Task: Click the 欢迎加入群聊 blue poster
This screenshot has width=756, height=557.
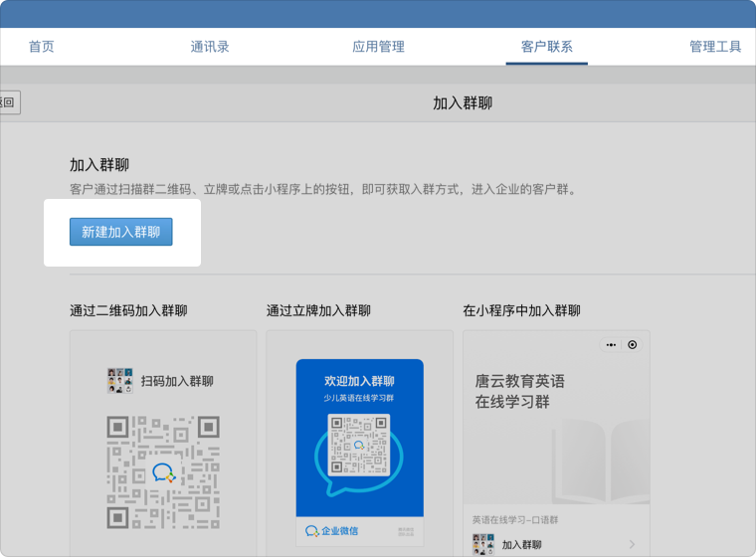Action: [360, 438]
